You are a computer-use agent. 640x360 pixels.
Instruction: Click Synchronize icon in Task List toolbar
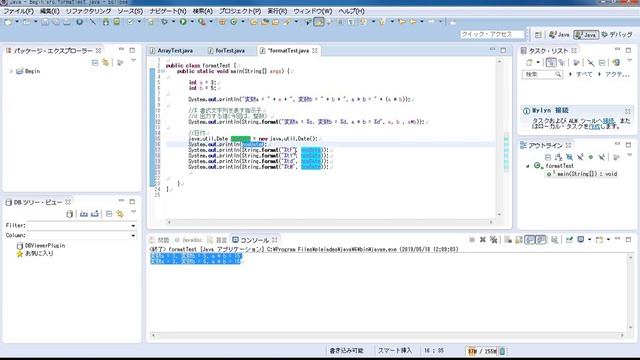tap(616, 62)
